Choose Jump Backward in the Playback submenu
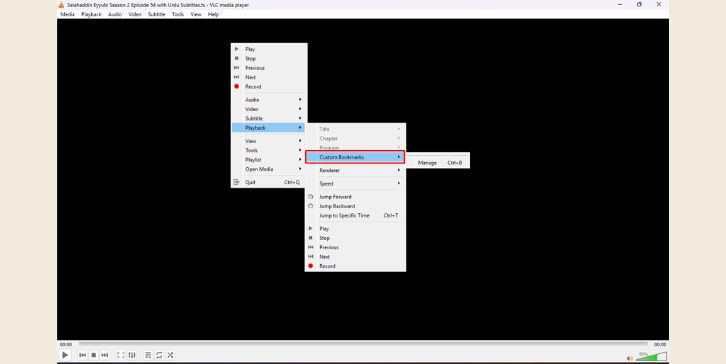 tap(355, 206)
